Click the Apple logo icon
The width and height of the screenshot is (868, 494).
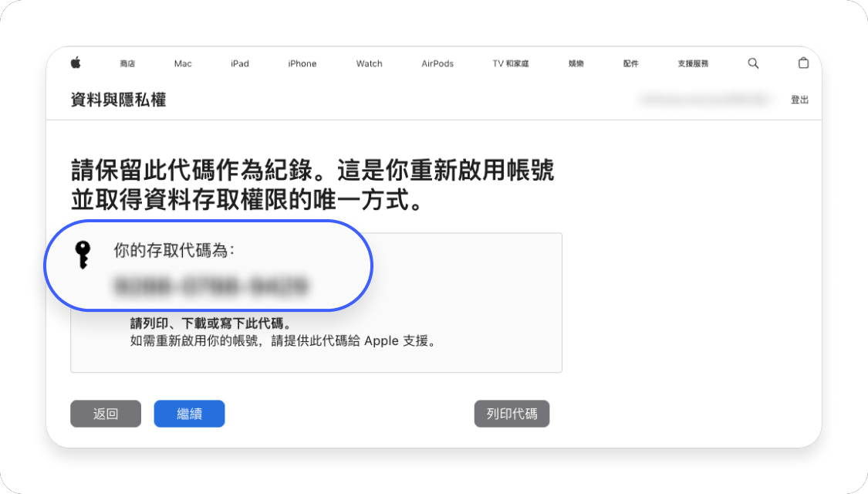76,63
